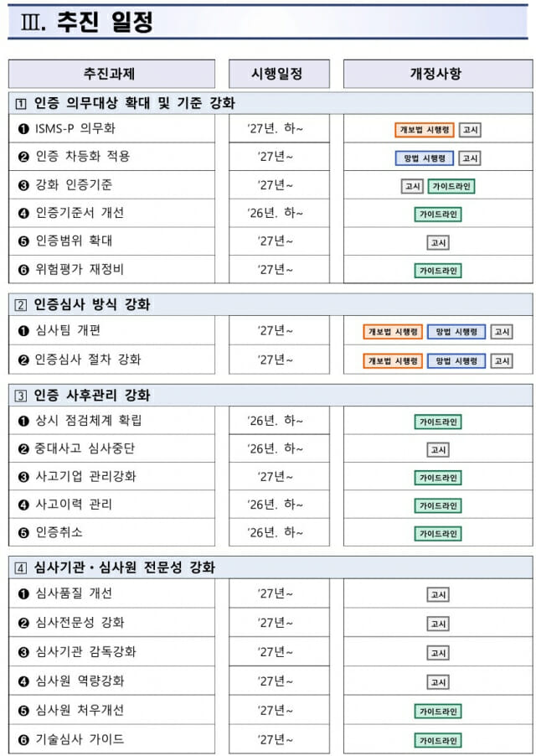Click 망법 시행령 tag in 심사팀 개편 row
Viewport: 536px width, 756px height.
(x=456, y=332)
